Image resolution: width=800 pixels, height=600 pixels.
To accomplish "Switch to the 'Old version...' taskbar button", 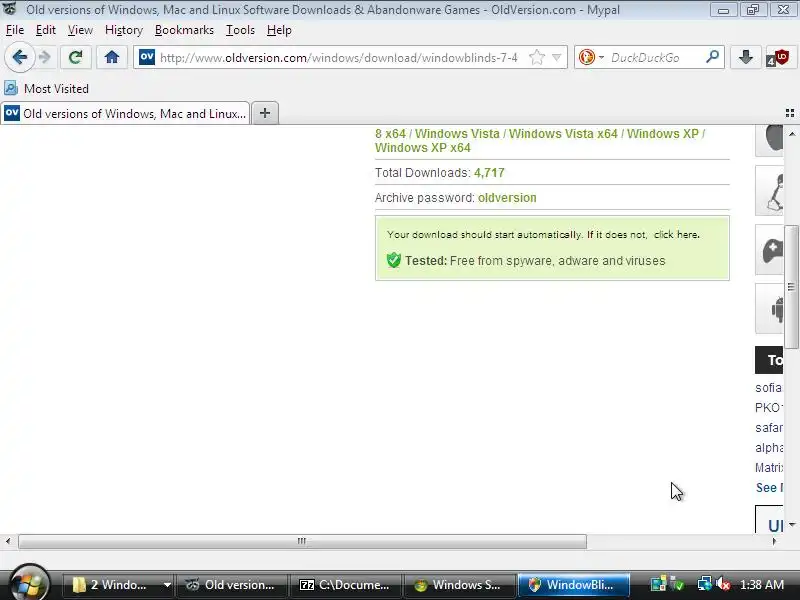I will pos(231,585).
